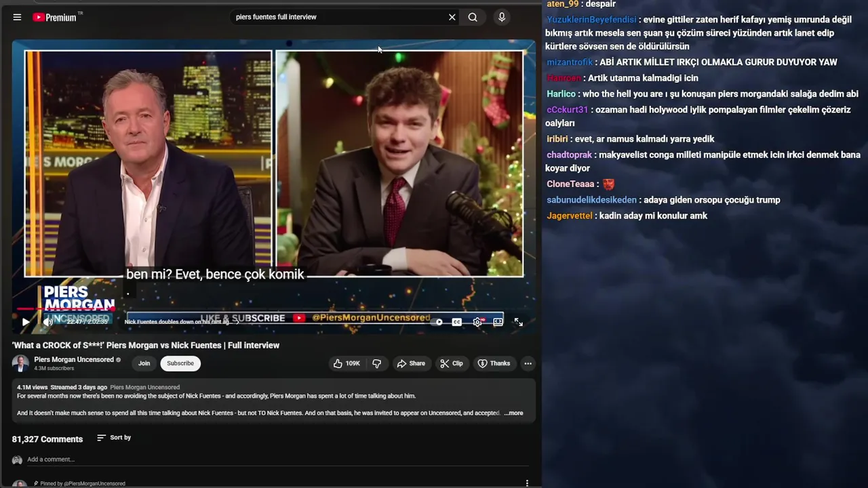Open the player settings gear
The image size is (868, 488).
(x=477, y=322)
